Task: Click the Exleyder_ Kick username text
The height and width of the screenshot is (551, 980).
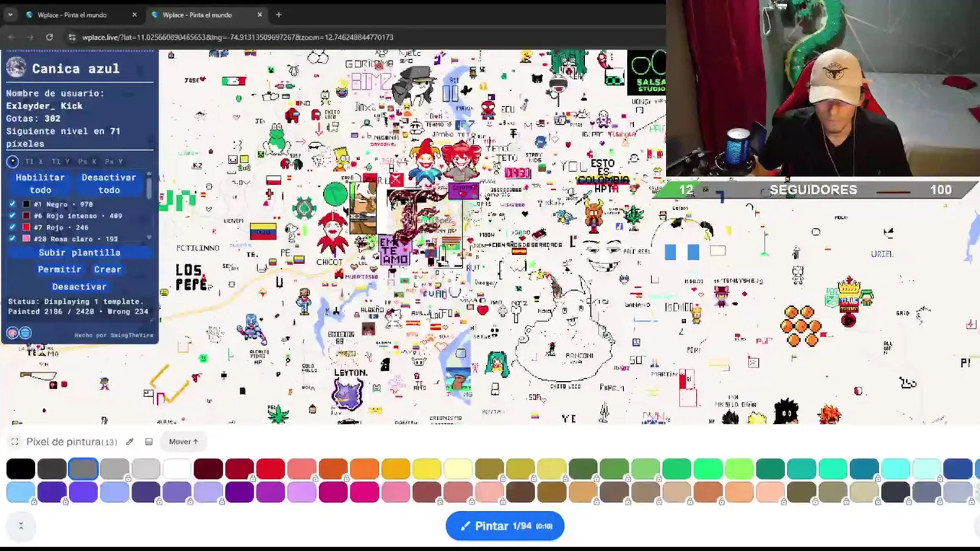Action: [44, 106]
